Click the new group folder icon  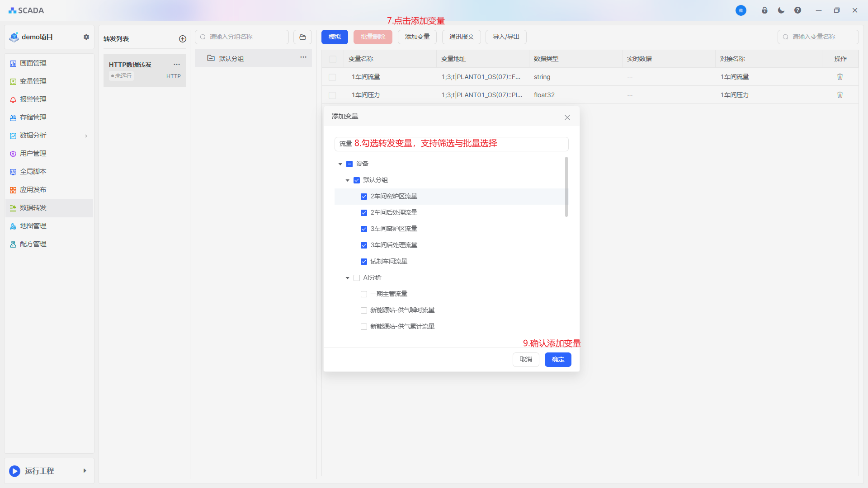tap(302, 37)
